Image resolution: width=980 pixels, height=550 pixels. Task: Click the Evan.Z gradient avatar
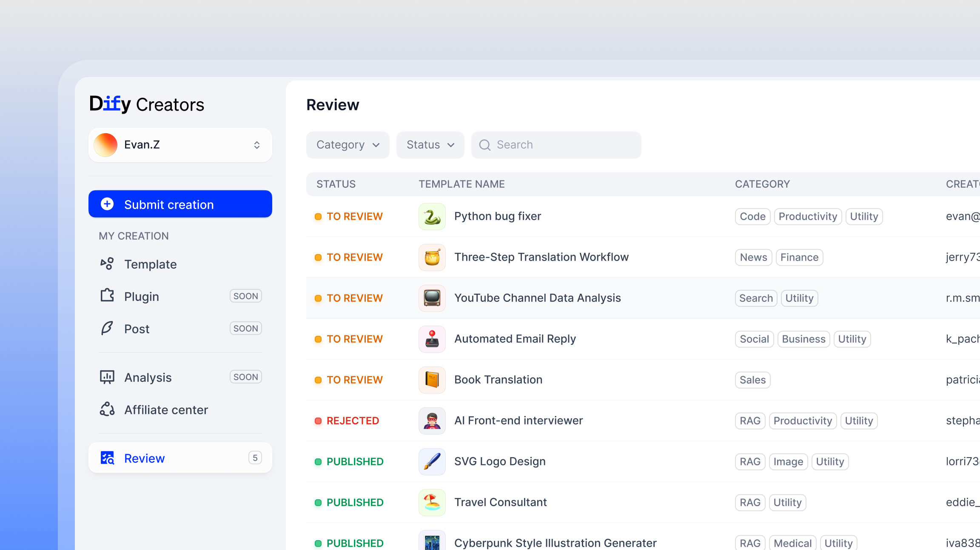105,145
